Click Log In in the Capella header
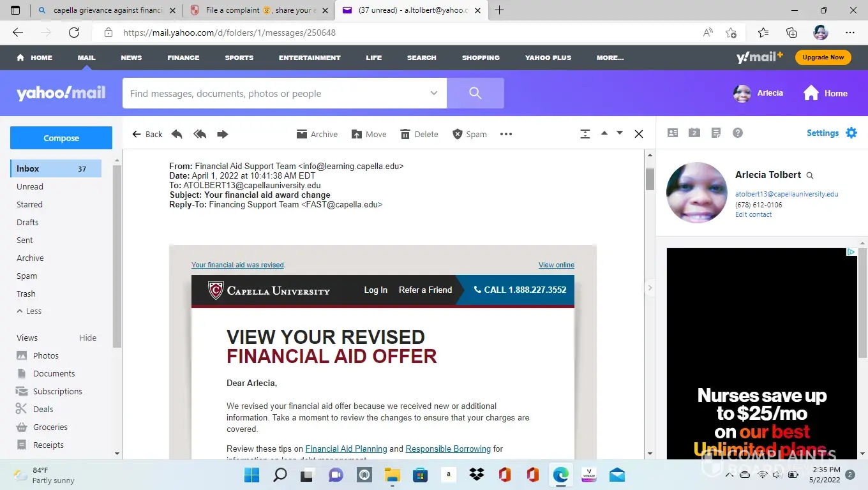This screenshot has width=868, height=490. (x=376, y=290)
